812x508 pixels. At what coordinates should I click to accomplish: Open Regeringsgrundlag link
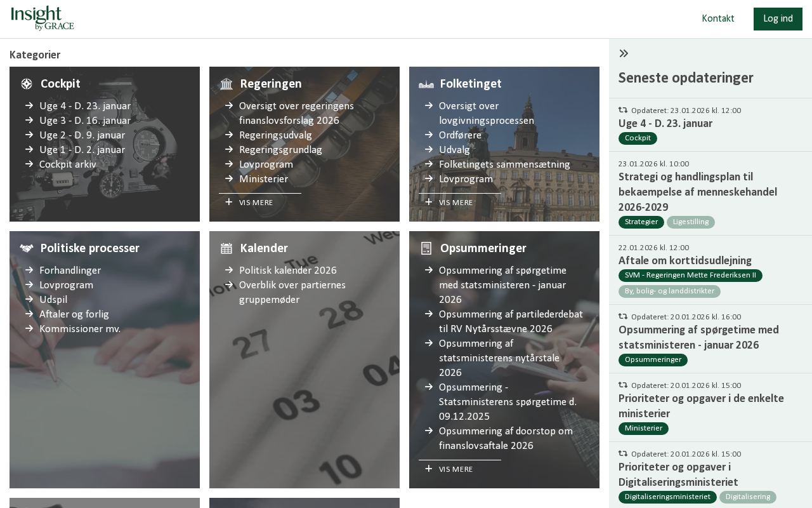coord(280,150)
